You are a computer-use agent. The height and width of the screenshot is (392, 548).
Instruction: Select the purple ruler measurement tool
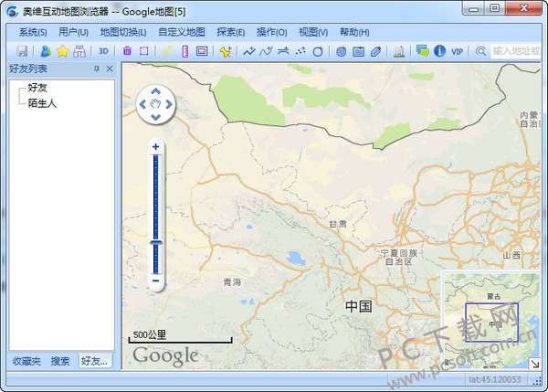tap(184, 51)
